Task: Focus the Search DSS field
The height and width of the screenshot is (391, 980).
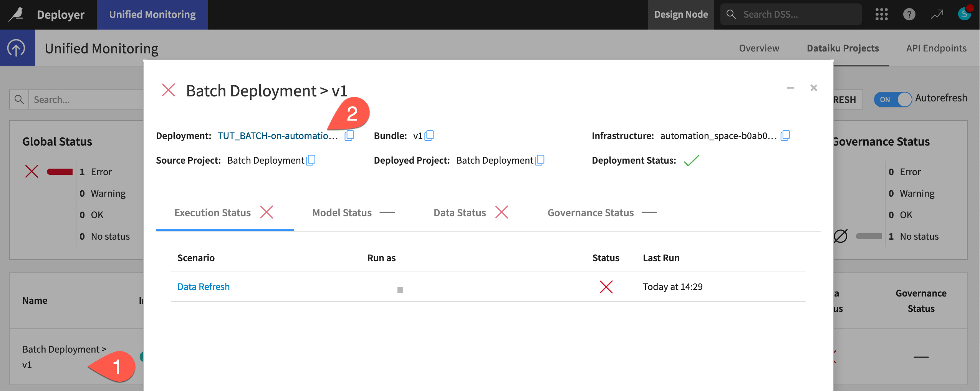Action: 791,15
